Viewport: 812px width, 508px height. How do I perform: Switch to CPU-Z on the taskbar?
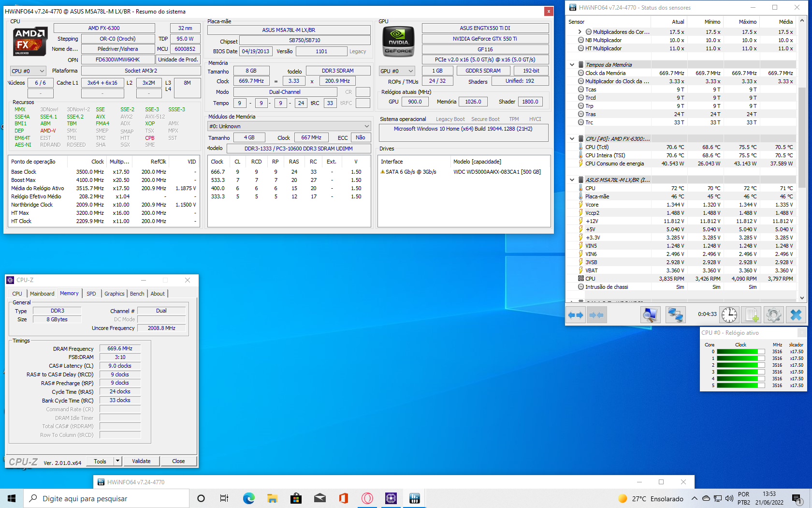(391, 498)
